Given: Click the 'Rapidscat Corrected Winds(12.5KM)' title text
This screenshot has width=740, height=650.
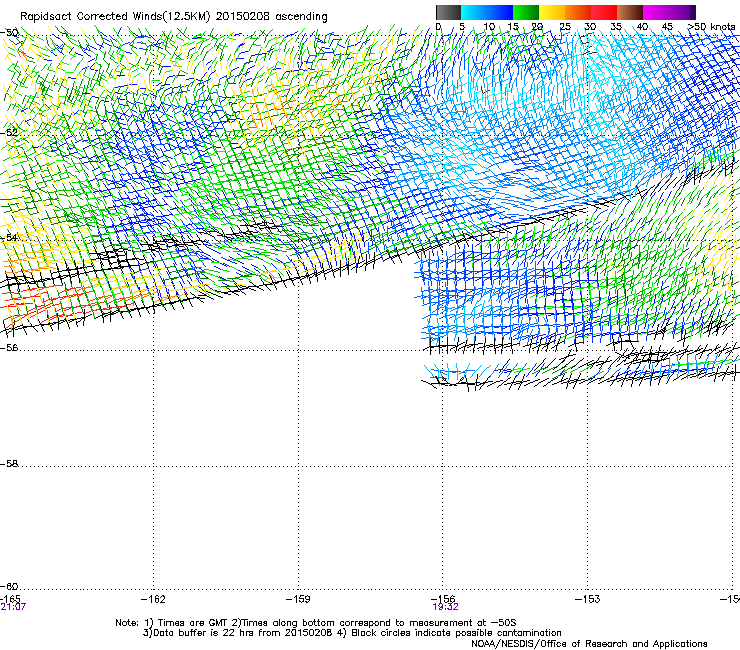Looking at the screenshot, I should (115, 17).
